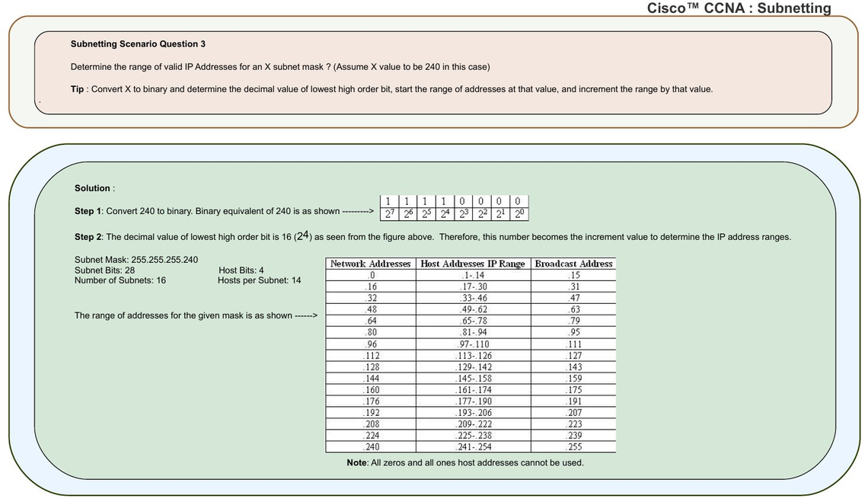The height and width of the screenshot is (502, 868).
Task: Click the 'Note' label below the table
Action: 356,462
